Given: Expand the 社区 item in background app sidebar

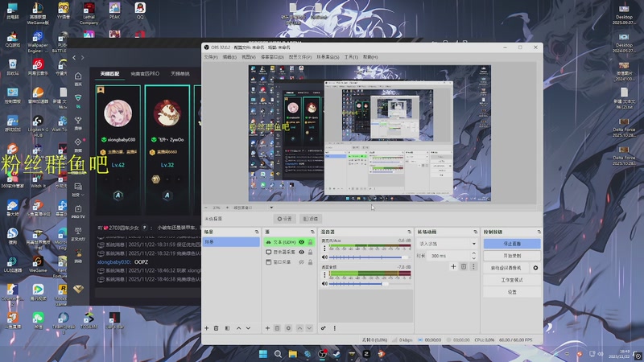Looking at the screenshot, I should pyautogui.click(x=78, y=190).
